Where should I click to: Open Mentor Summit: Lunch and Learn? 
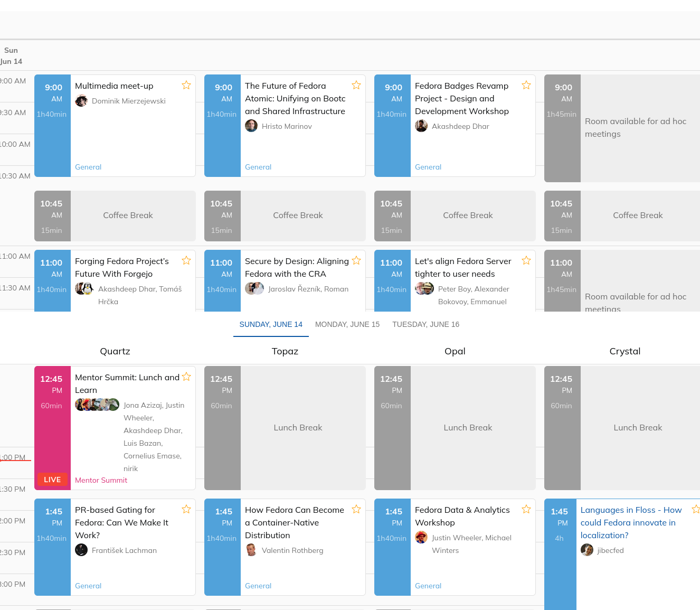127,384
